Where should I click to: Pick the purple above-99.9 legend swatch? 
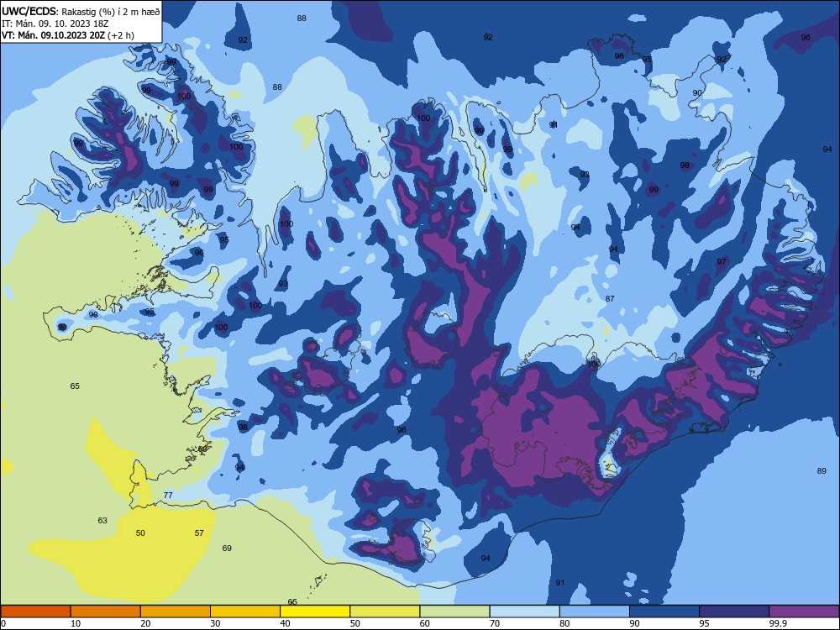804,612
